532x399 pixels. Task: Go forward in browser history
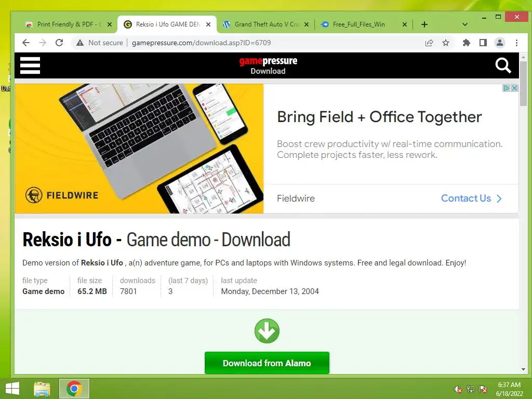click(x=43, y=43)
